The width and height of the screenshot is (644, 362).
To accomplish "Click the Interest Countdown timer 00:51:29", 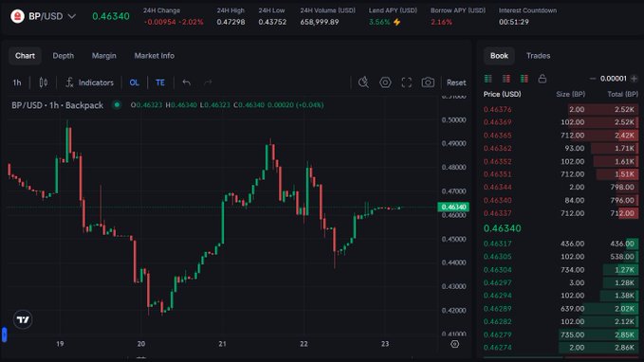I will coord(514,22).
